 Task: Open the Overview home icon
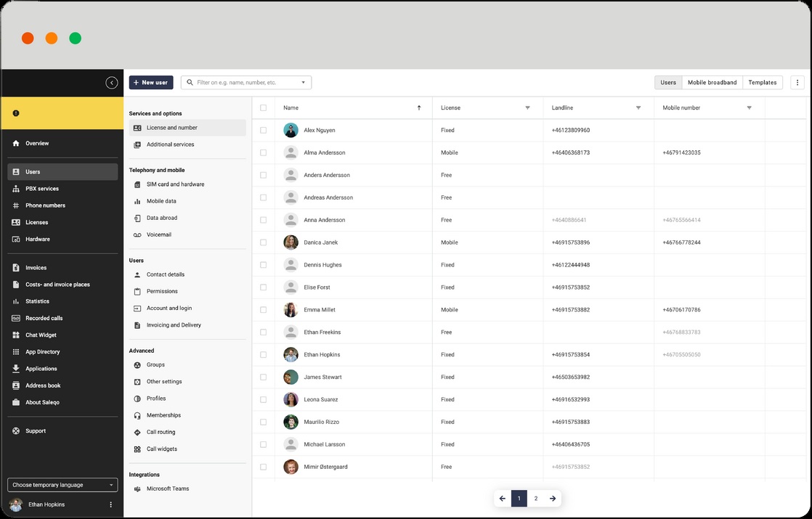(x=16, y=143)
